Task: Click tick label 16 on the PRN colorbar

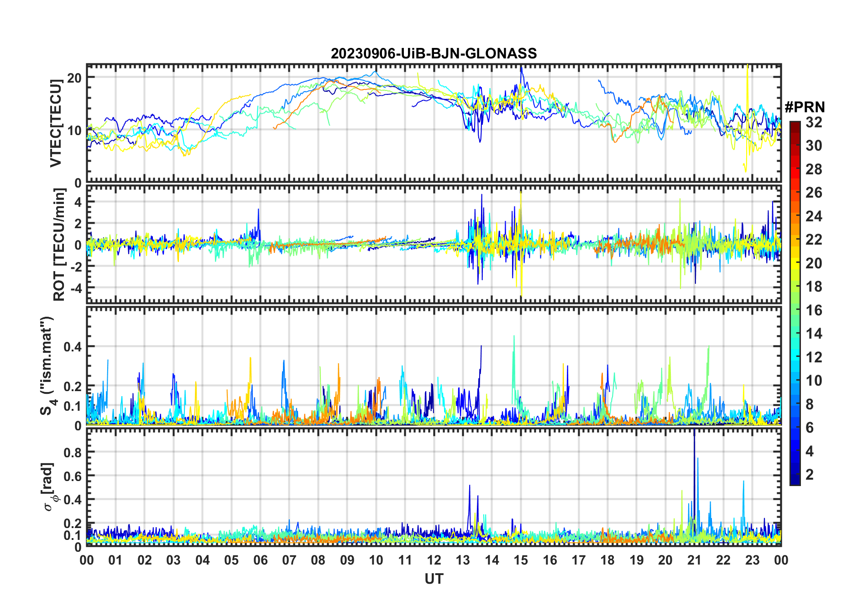Action: pos(814,310)
